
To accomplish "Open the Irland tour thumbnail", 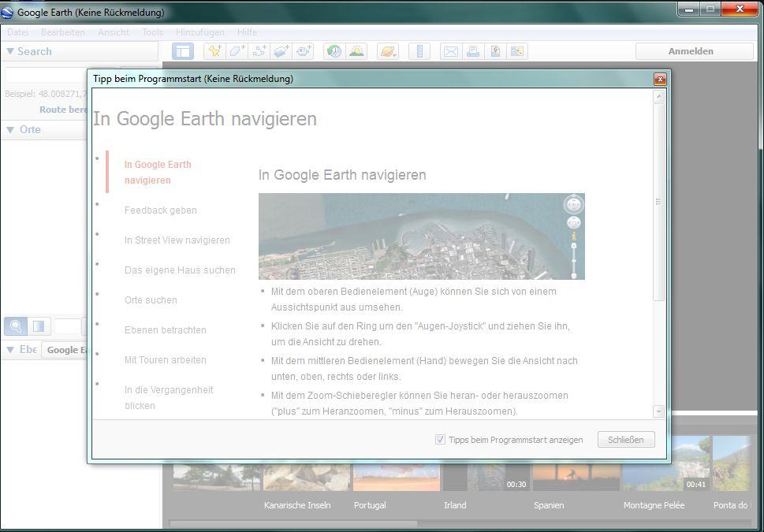I will pyautogui.click(x=486, y=477).
